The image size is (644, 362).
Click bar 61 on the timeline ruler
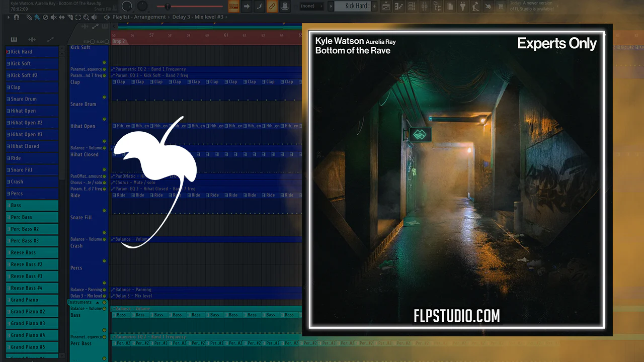coord(226,35)
